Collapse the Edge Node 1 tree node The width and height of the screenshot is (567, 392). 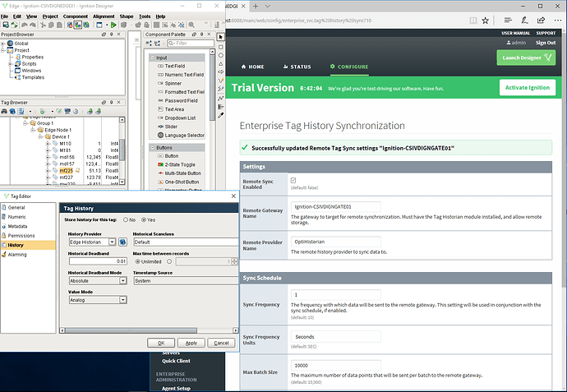click(33, 130)
